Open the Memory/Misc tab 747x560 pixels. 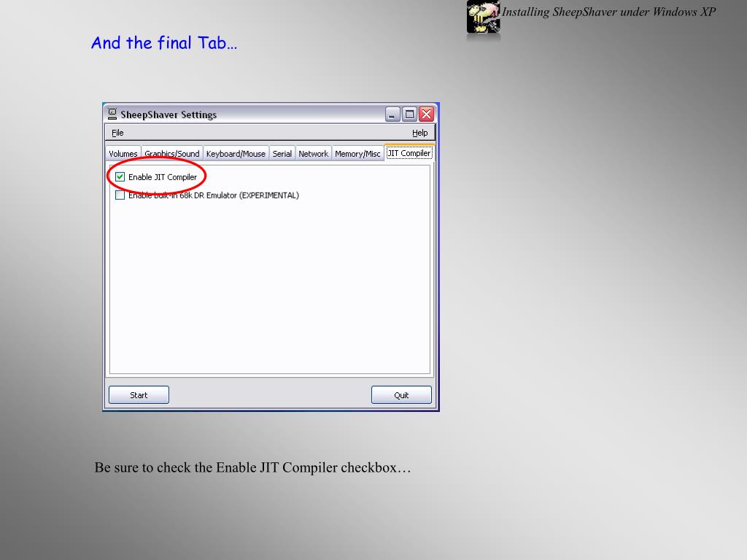pos(357,153)
